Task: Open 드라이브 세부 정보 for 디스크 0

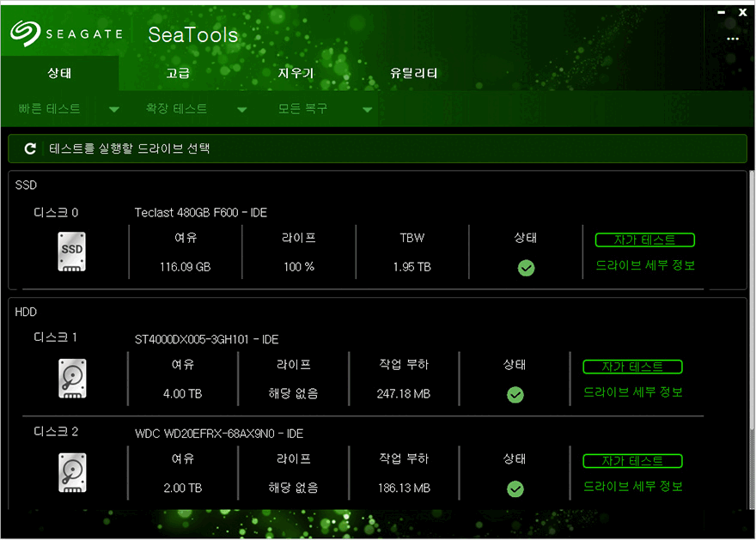Action: click(645, 265)
